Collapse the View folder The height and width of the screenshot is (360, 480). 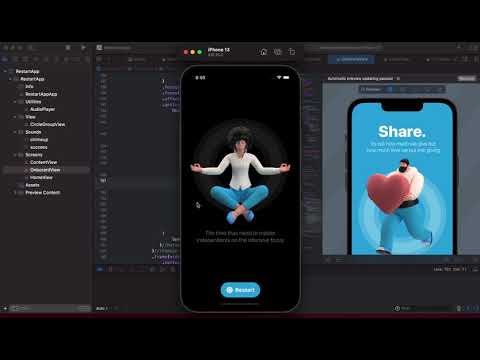(x=15, y=117)
